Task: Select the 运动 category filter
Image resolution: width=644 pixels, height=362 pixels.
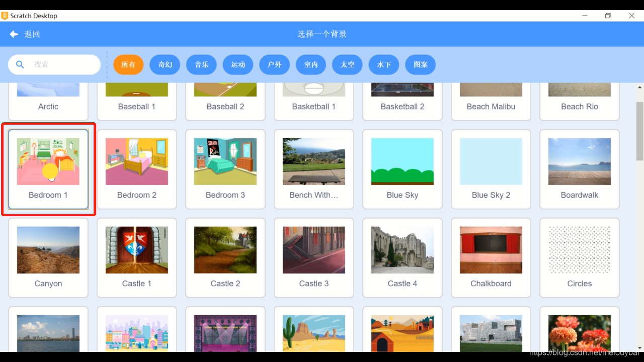Action: click(238, 64)
